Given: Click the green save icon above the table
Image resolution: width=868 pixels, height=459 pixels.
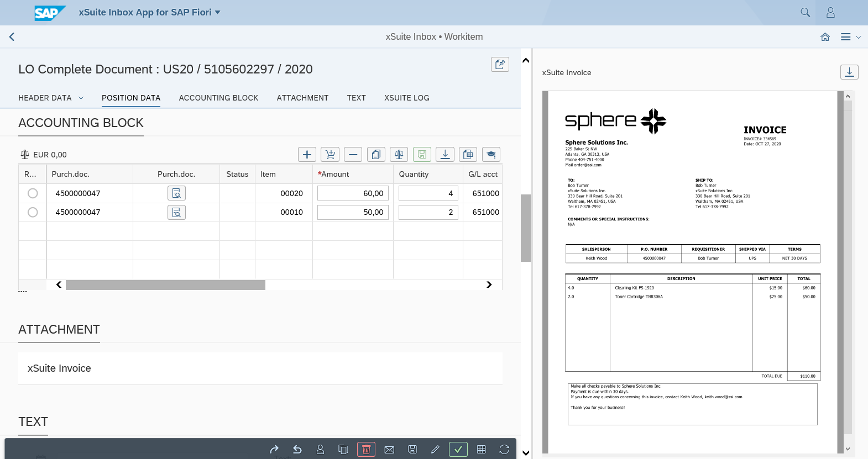Looking at the screenshot, I should [422, 155].
